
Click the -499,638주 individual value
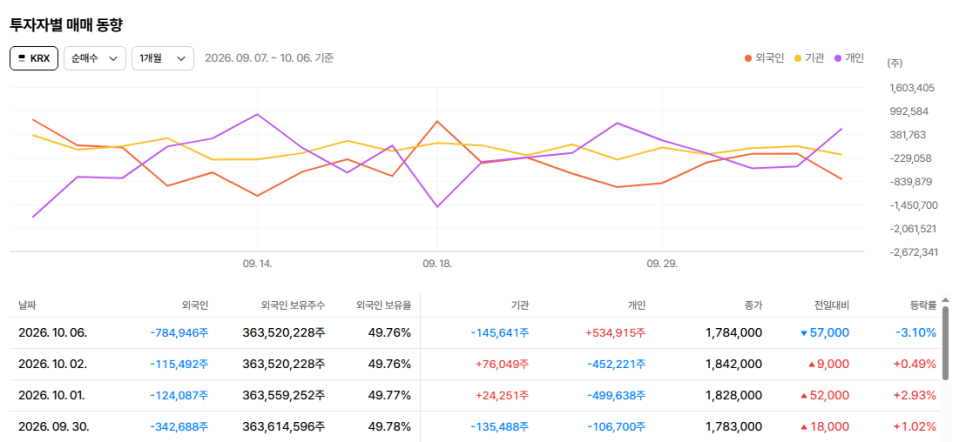[x=616, y=395]
